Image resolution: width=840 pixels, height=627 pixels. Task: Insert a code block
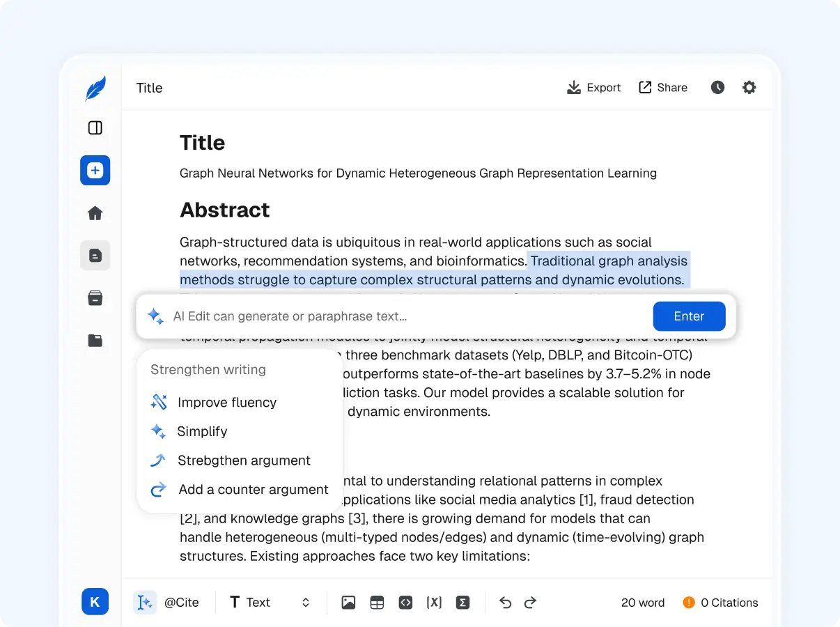[405, 602]
